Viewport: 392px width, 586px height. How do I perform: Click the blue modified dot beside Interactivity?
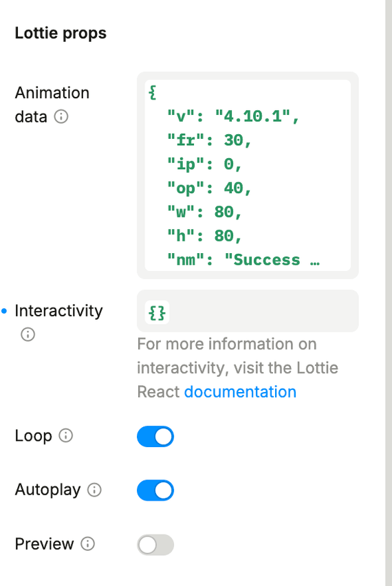coord(4,311)
